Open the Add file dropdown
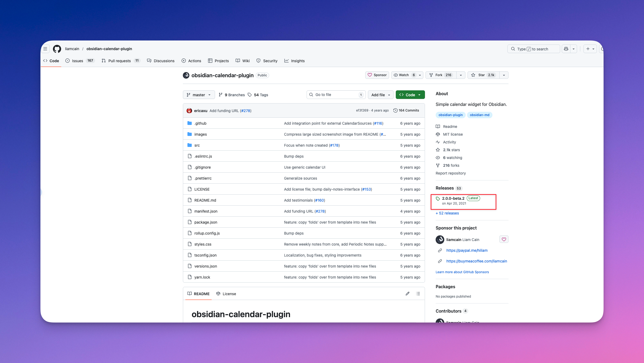 click(x=381, y=95)
